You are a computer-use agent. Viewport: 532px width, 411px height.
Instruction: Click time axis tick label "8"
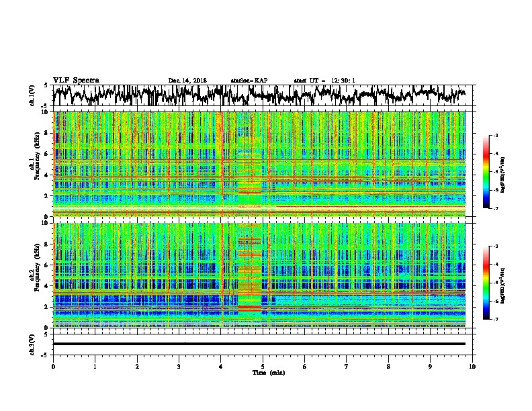pos(388,367)
